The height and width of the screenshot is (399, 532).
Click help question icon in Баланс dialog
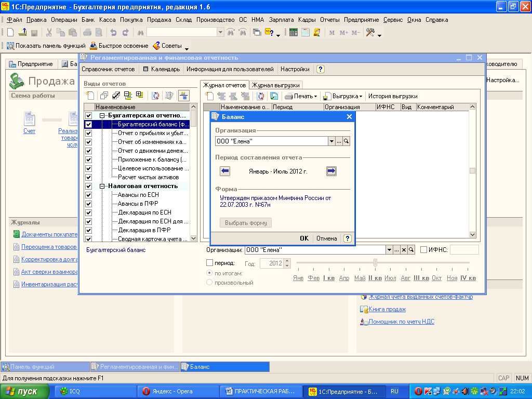pos(347,238)
